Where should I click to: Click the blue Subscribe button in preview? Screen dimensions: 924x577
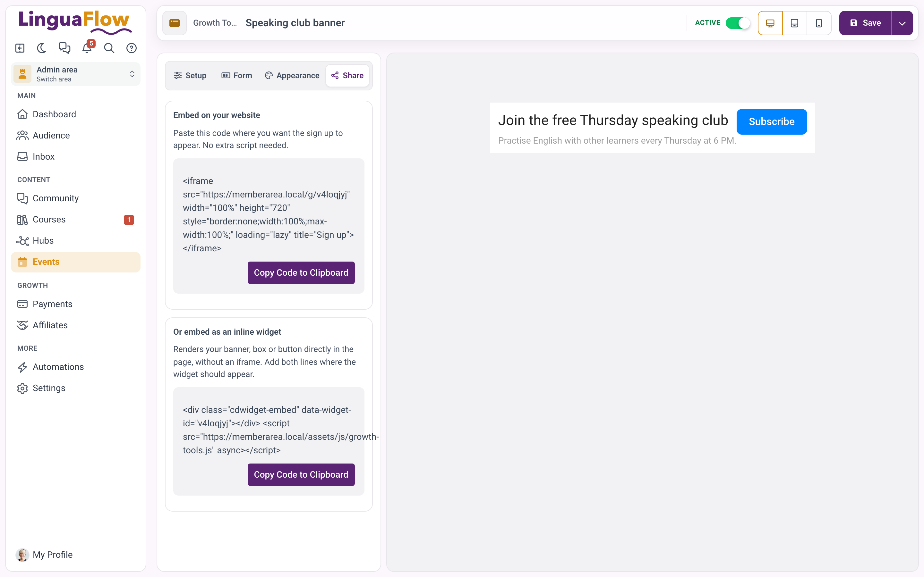(772, 122)
